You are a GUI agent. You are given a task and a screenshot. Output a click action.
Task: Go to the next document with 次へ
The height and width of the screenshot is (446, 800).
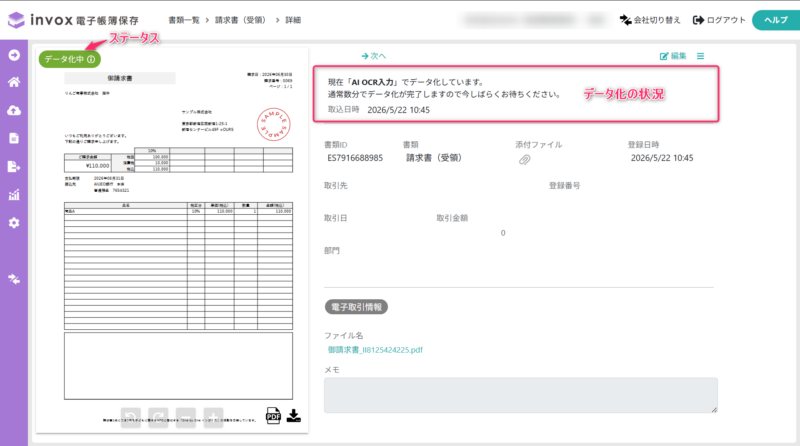pyautogui.click(x=373, y=56)
